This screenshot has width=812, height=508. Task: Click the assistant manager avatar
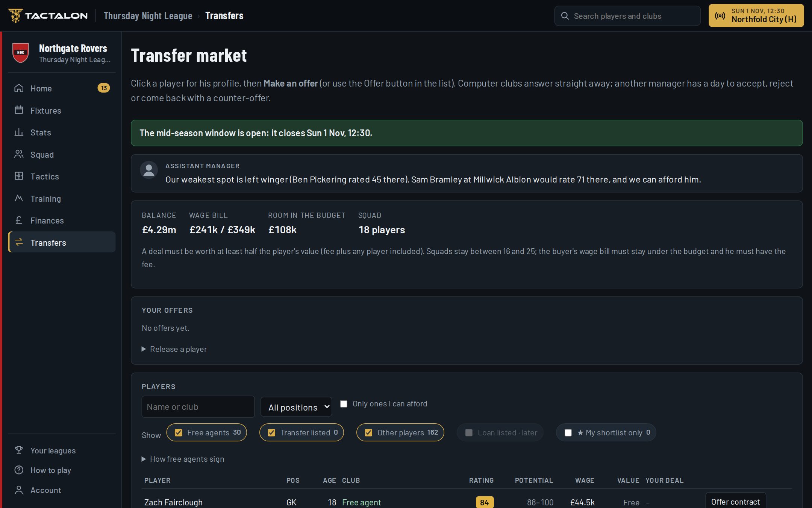pos(149,170)
